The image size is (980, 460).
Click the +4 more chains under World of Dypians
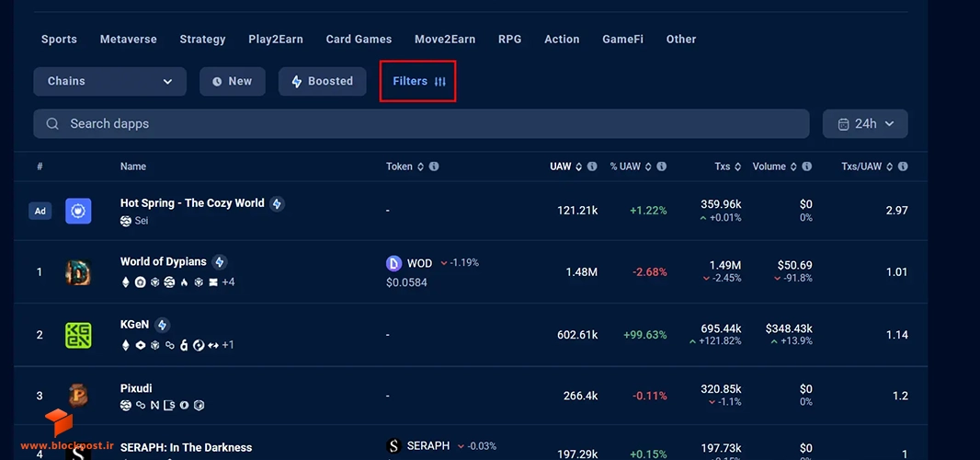click(228, 282)
